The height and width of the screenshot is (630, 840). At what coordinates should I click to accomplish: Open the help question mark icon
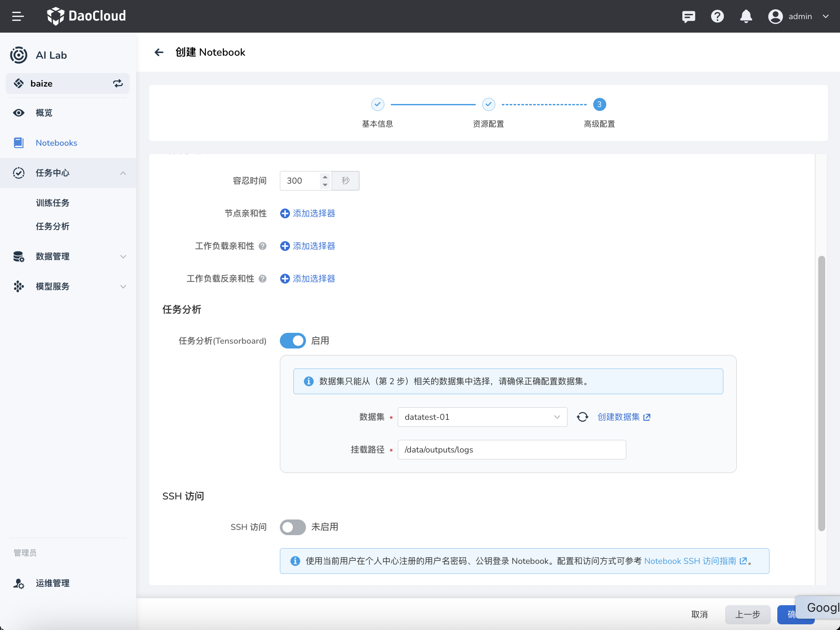(717, 16)
